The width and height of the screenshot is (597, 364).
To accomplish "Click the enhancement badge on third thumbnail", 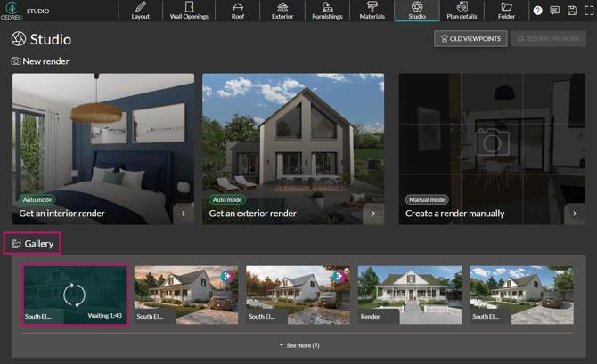I will [339, 277].
